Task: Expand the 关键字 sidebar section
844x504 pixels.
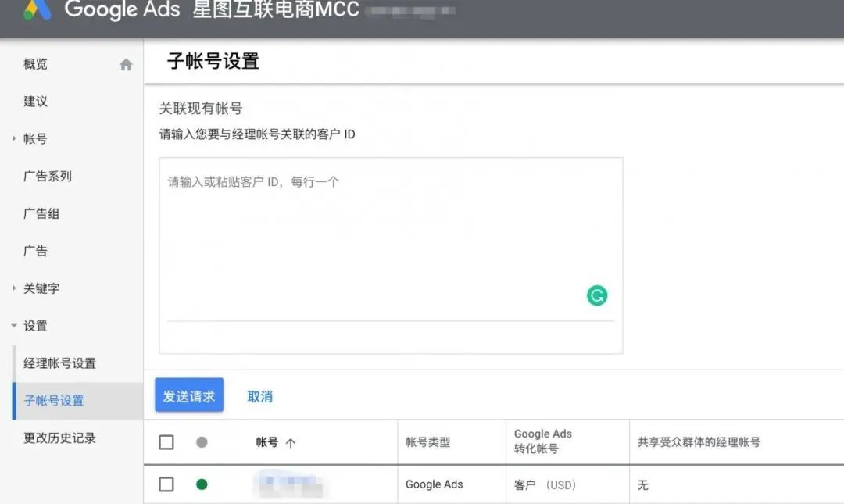Action: (12, 288)
